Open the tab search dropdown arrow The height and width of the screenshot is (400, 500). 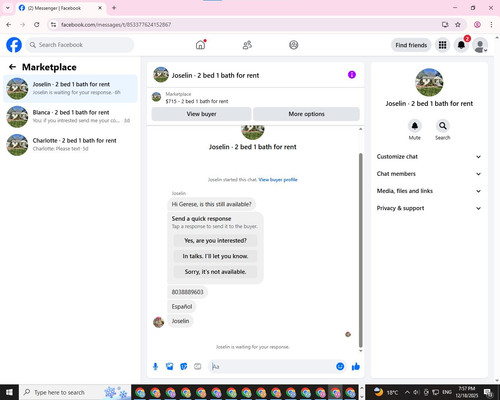(x=8, y=8)
